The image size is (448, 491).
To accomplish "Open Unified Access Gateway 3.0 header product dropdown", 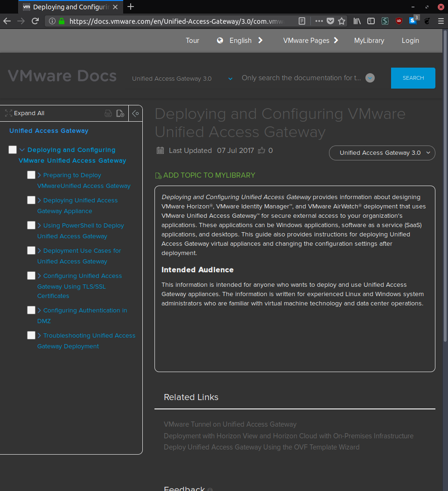I will coord(182,78).
